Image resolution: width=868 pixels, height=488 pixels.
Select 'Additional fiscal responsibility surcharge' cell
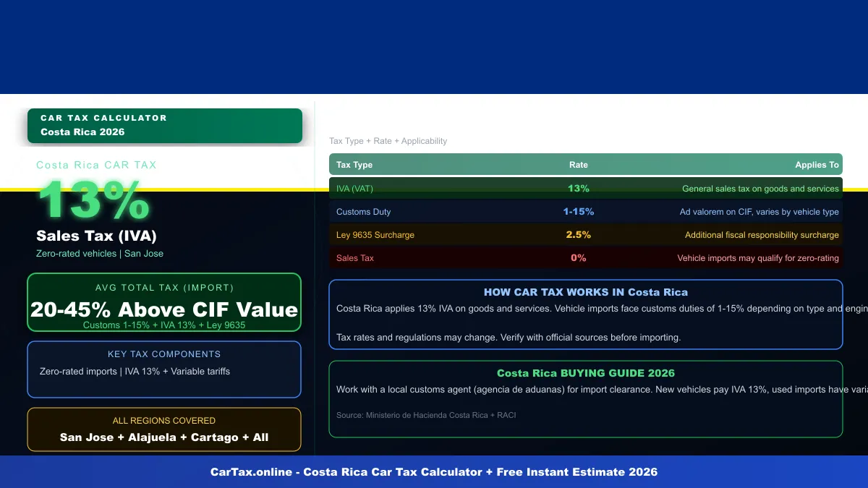[x=762, y=235]
